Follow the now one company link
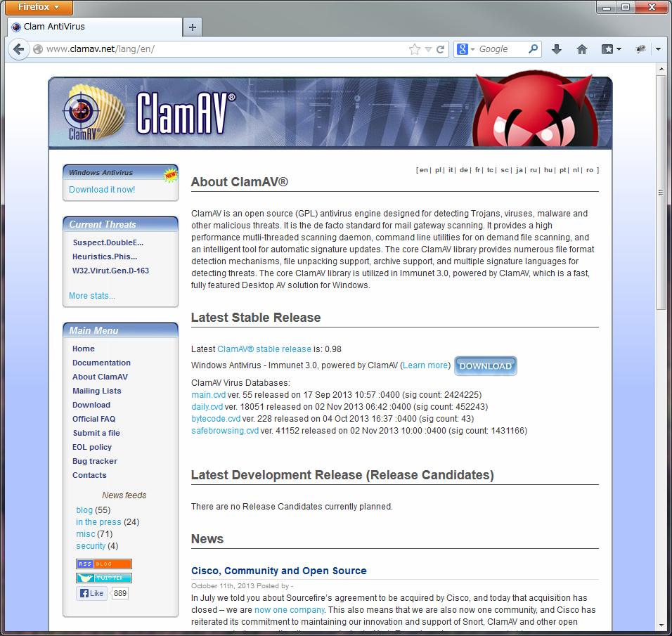Image resolution: width=672 pixels, height=636 pixels. pos(290,610)
